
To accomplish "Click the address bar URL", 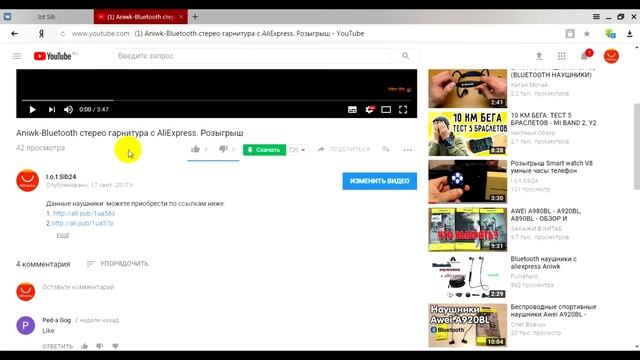I will coord(100,33).
